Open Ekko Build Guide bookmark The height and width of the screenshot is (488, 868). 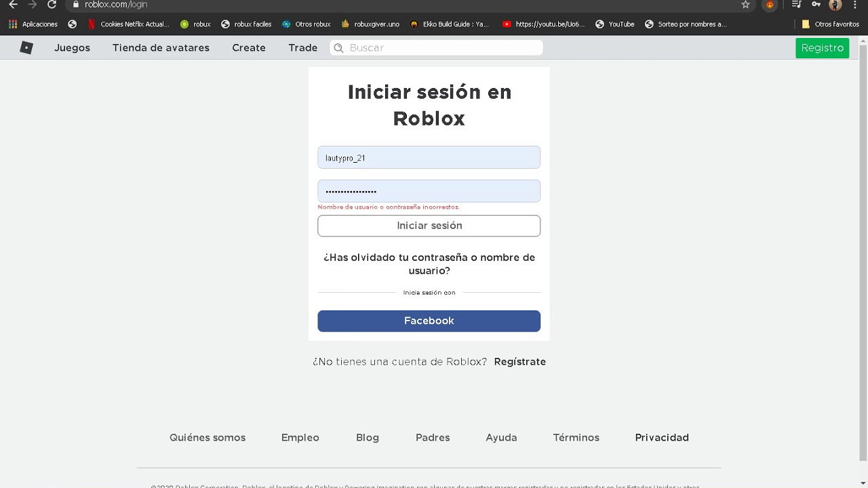pyautogui.click(x=450, y=24)
